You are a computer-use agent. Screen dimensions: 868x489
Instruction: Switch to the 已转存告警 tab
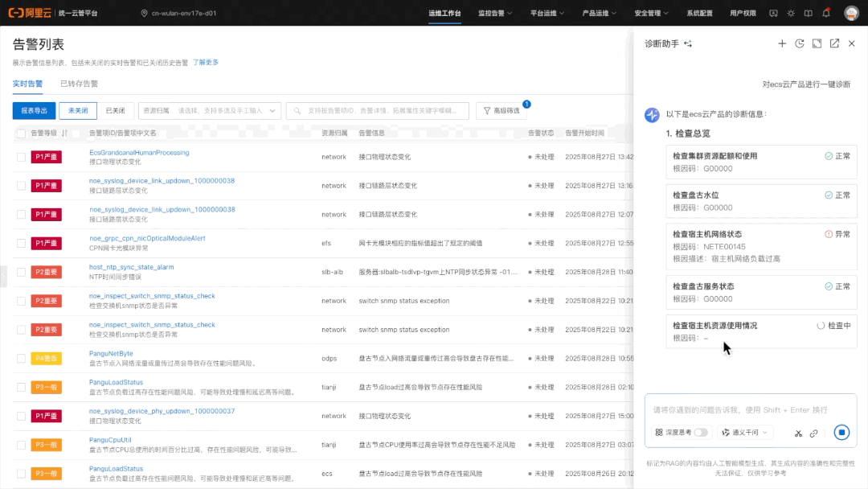point(79,84)
